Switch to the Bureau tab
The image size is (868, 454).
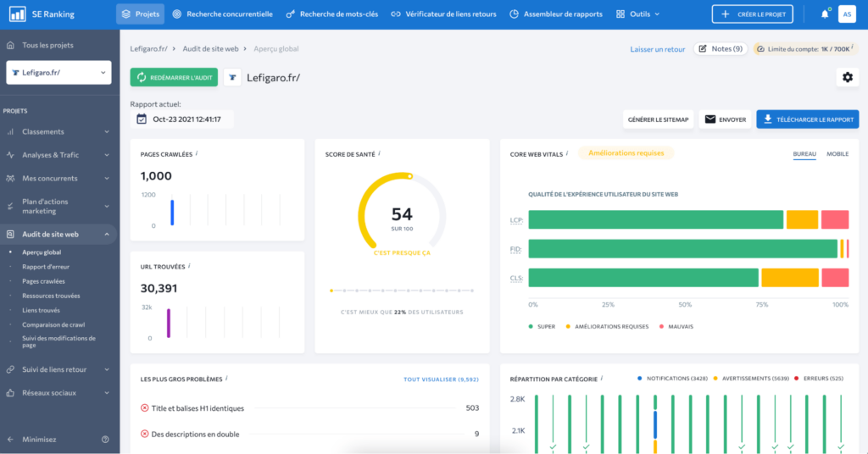[x=804, y=154]
